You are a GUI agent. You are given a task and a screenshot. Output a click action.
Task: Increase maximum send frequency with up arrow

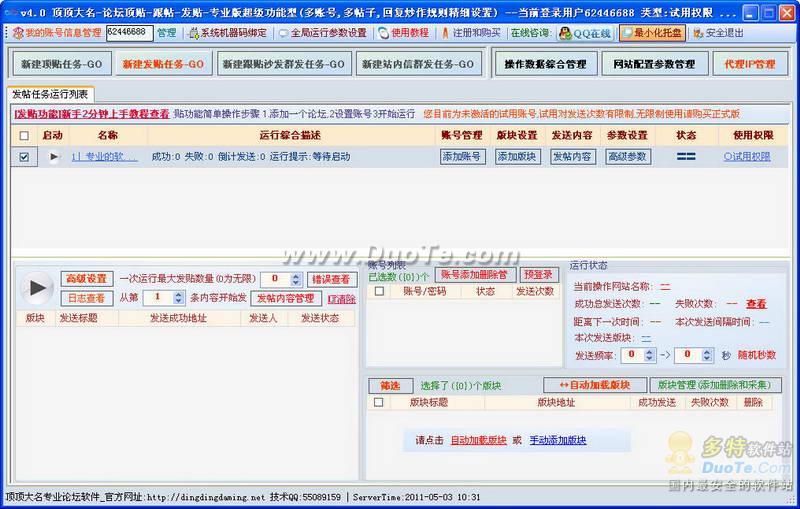coord(707,352)
